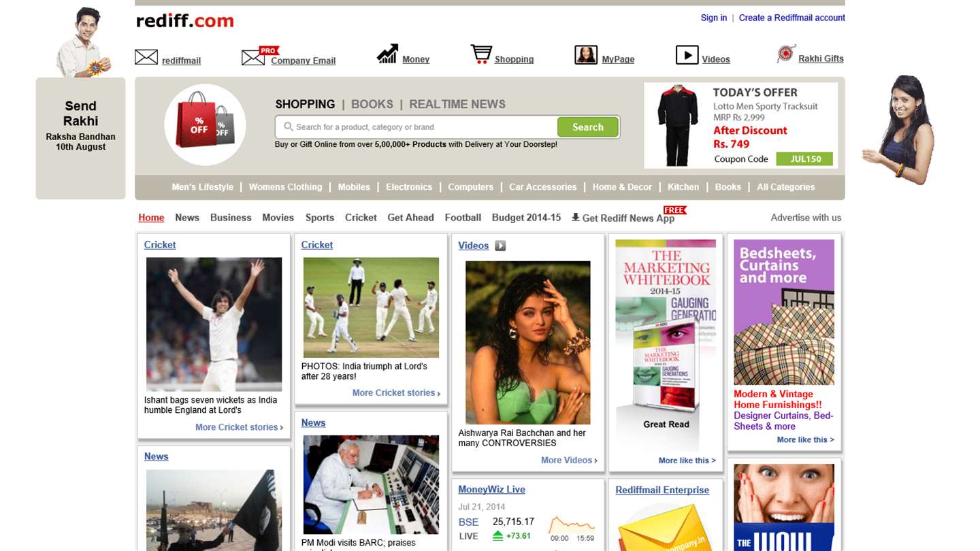980x551 pixels.
Task: Open Home & Decor category
Action: tap(622, 187)
